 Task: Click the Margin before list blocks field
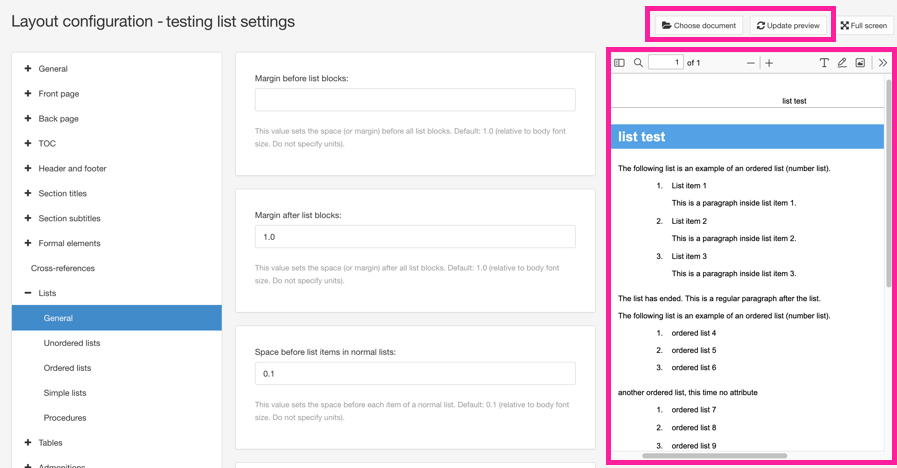click(415, 100)
